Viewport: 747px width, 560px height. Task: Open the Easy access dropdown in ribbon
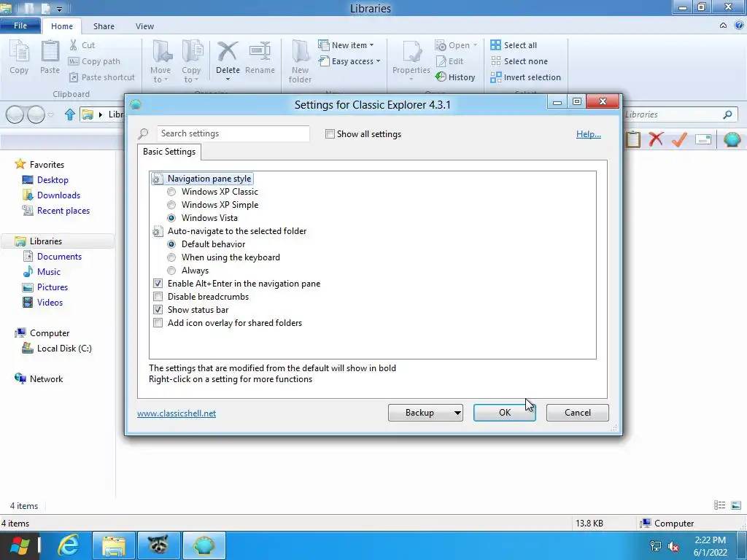point(349,61)
